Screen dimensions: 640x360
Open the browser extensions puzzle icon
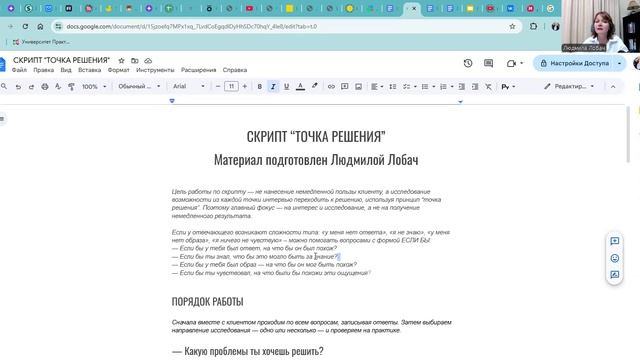(x=533, y=27)
